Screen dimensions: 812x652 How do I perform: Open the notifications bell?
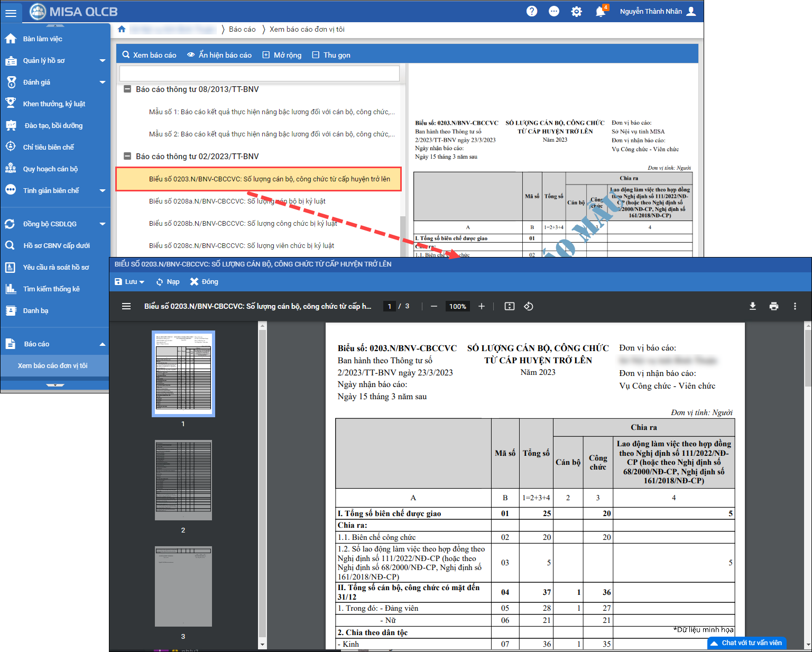pyautogui.click(x=600, y=11)
